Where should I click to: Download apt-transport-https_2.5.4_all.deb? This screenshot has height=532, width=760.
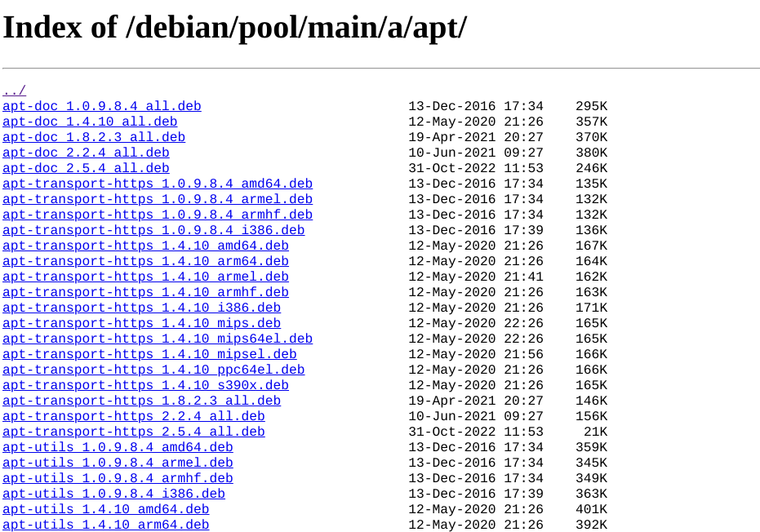[x=134, y=432]
